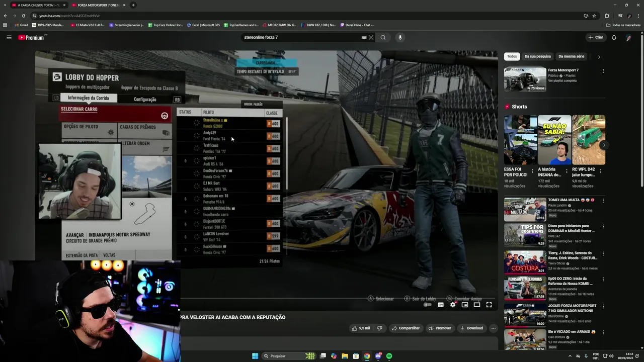Open the Forza Motorsport 7 playlist thumbnail
The width and height of the screenshot is (644, 362).
525,79
